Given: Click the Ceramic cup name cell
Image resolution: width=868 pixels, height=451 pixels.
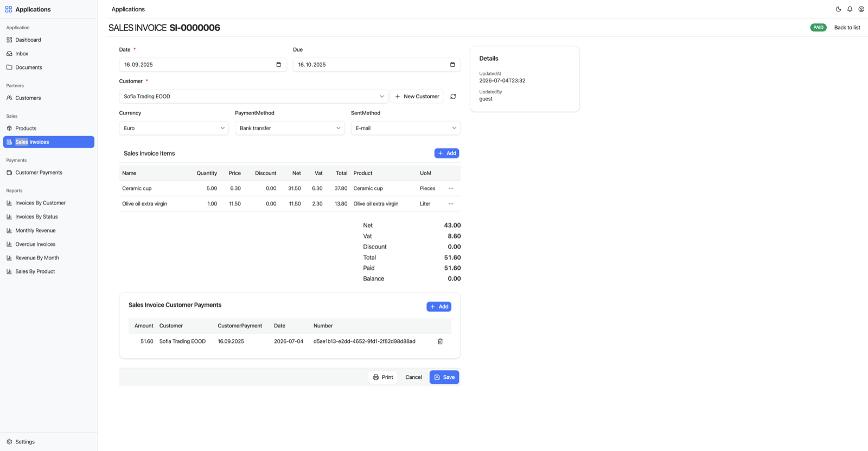Looking at the screenshot, I should tap(137, 188).
